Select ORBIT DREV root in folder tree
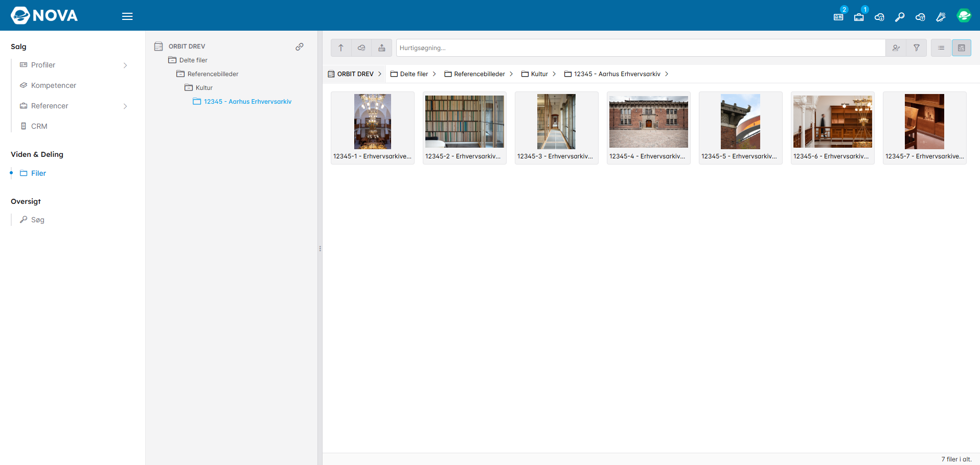 180,46
